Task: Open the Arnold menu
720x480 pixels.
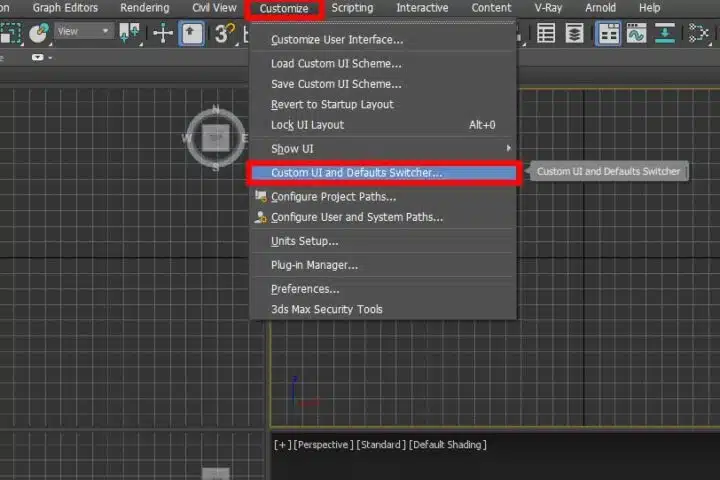Action: tap(601, 8)
